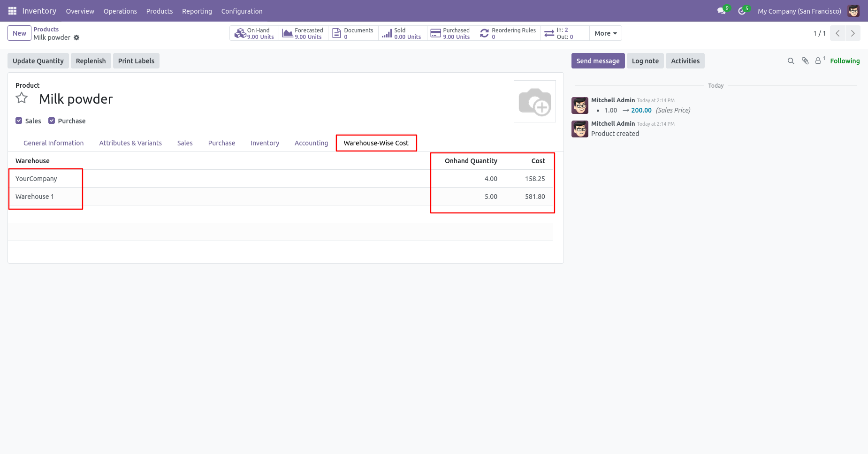Image resolution: width=868 pixels, height=454 pixels.
Task: Go to previous record arrow
Action: click(838, 33)
